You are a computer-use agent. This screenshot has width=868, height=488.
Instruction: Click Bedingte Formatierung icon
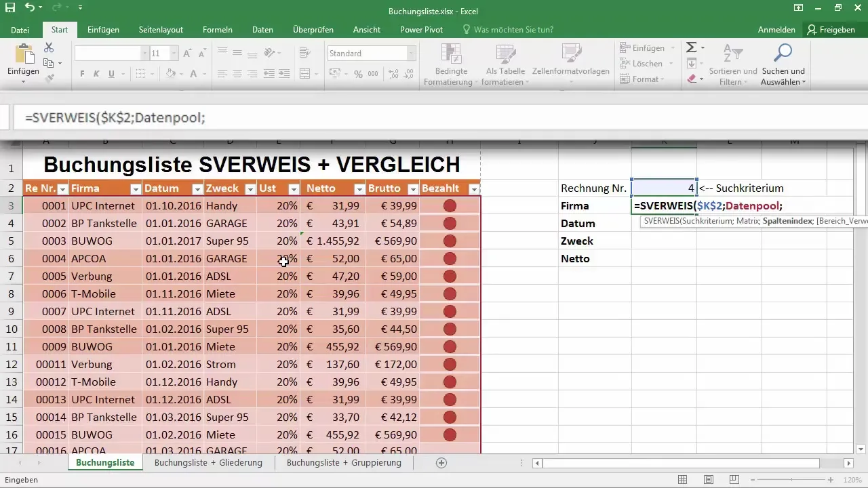(450, 54)
